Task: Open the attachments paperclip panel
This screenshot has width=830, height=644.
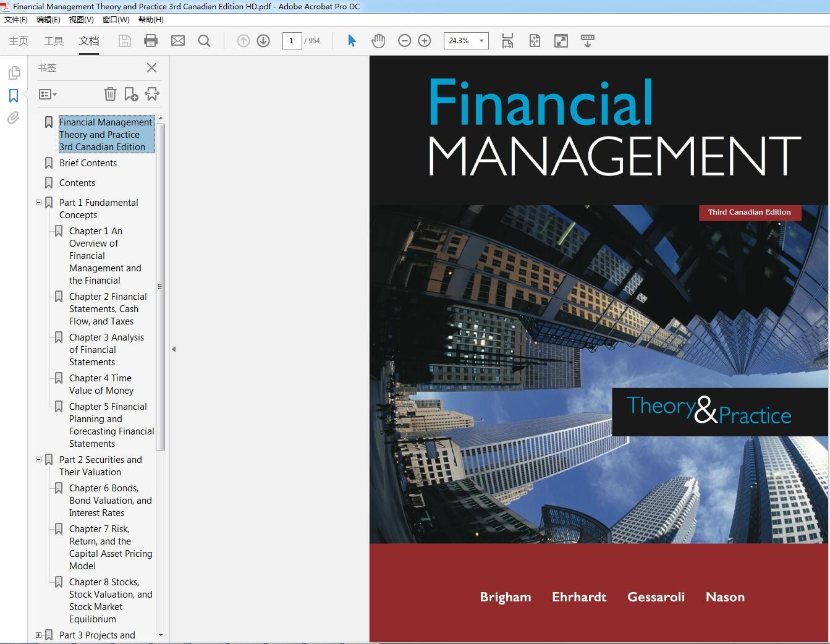Action: 14,117
